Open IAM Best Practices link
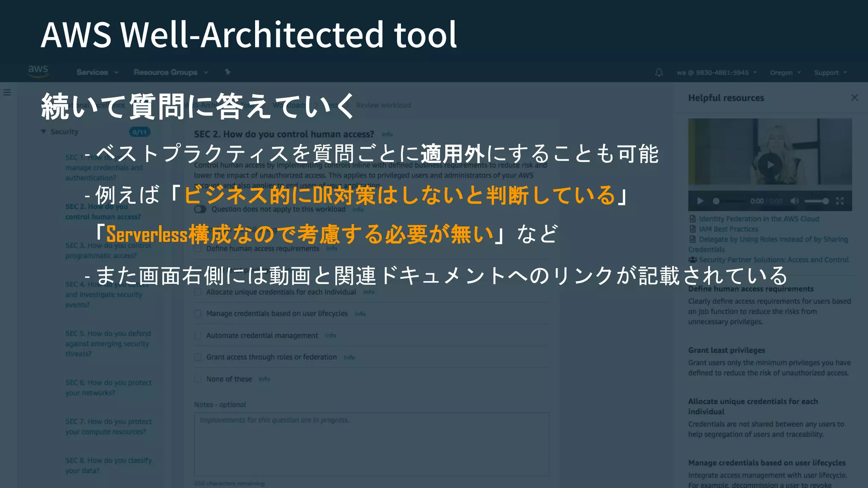The width and height of the screenshot is (868, 488). 729,229
